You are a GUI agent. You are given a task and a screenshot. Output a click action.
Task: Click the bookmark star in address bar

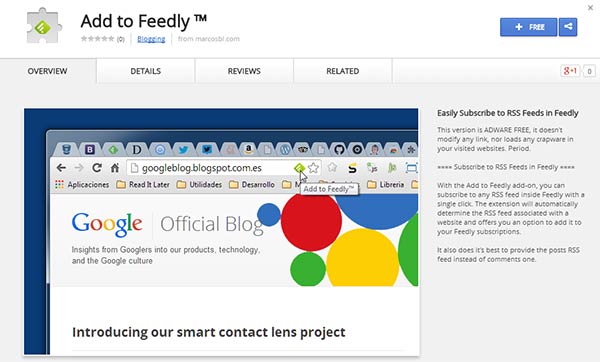point(313,168)
